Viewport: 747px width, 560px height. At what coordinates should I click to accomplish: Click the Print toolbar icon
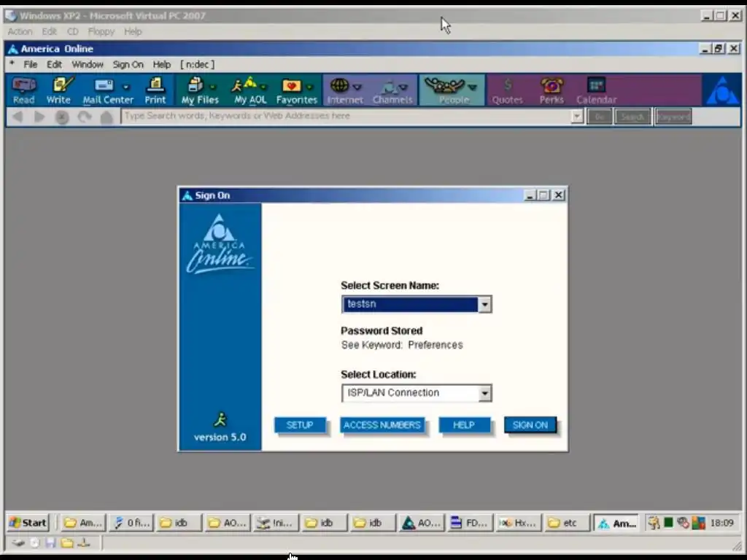155,90
